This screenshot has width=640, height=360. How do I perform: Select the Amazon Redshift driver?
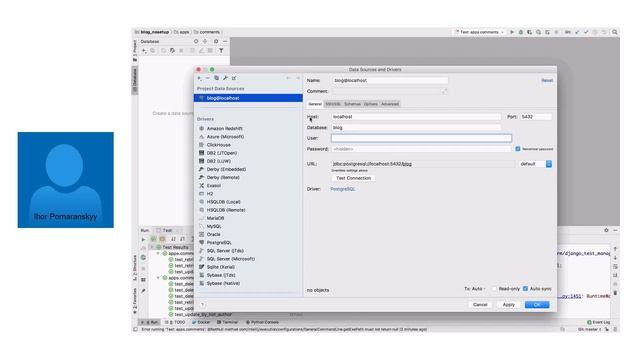(x=224, y=128)
